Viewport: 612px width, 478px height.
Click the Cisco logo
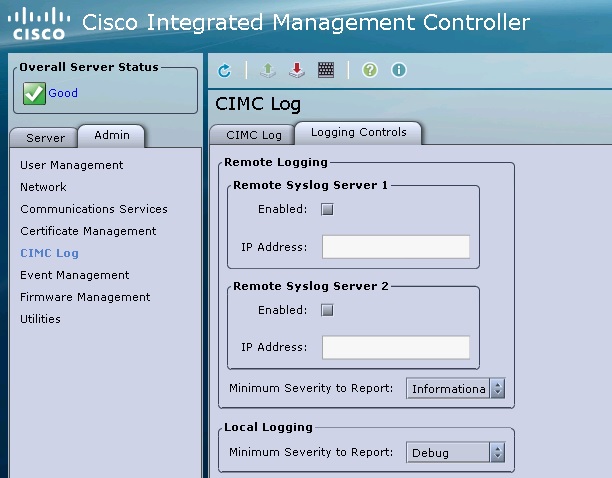[39, 24]
